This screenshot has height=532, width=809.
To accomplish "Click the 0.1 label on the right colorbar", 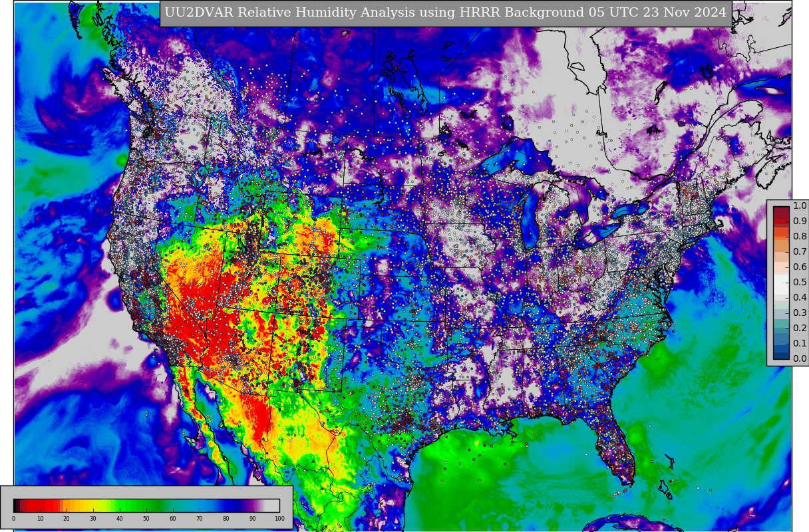I will click(800, 344).
